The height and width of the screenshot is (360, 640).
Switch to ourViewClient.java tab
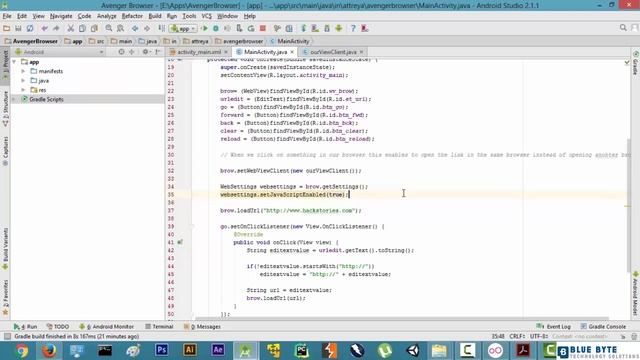point(333,52)
